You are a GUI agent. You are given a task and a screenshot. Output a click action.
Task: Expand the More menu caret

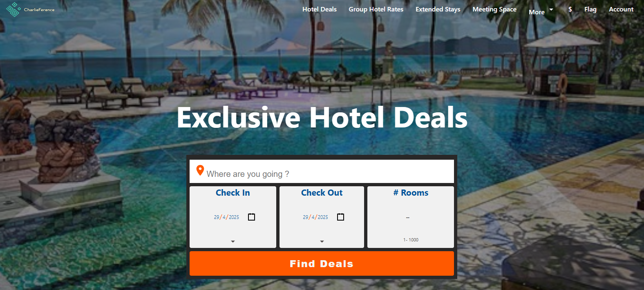[551, 9]
